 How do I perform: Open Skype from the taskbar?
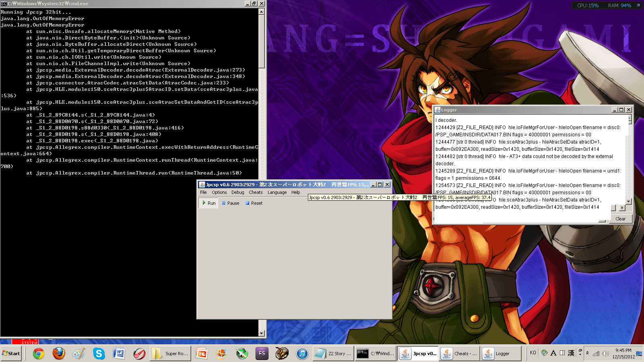coord(99,354)
